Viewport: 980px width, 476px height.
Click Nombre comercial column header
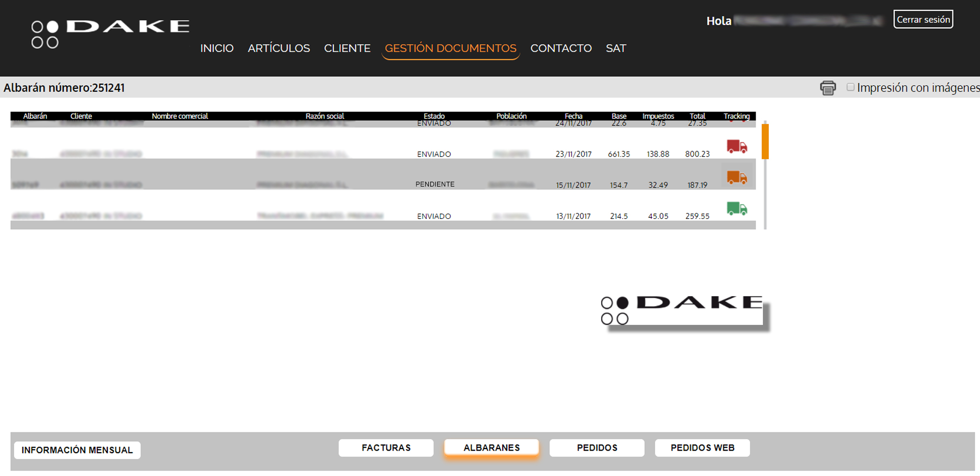(180, 116)
